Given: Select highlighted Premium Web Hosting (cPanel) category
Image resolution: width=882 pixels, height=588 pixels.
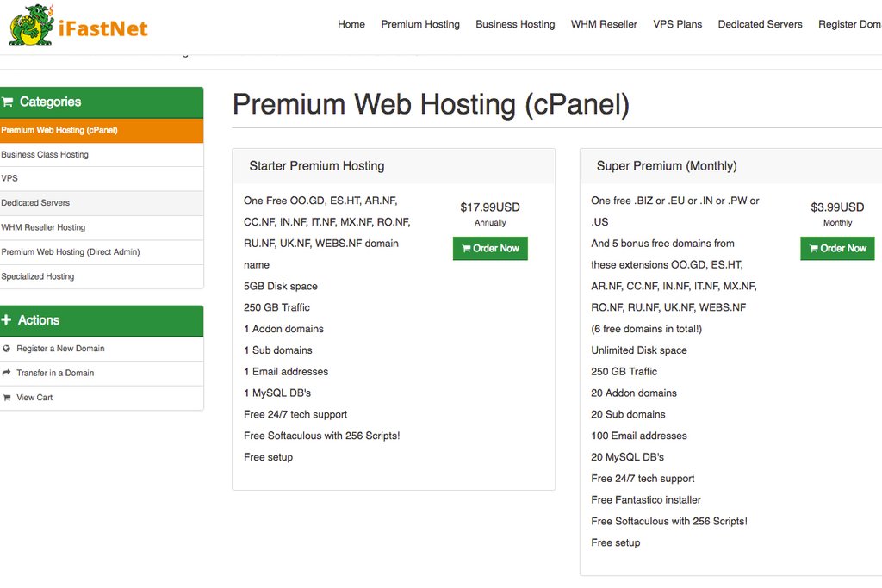Looking at the screenshot, I should coord(59,131).
